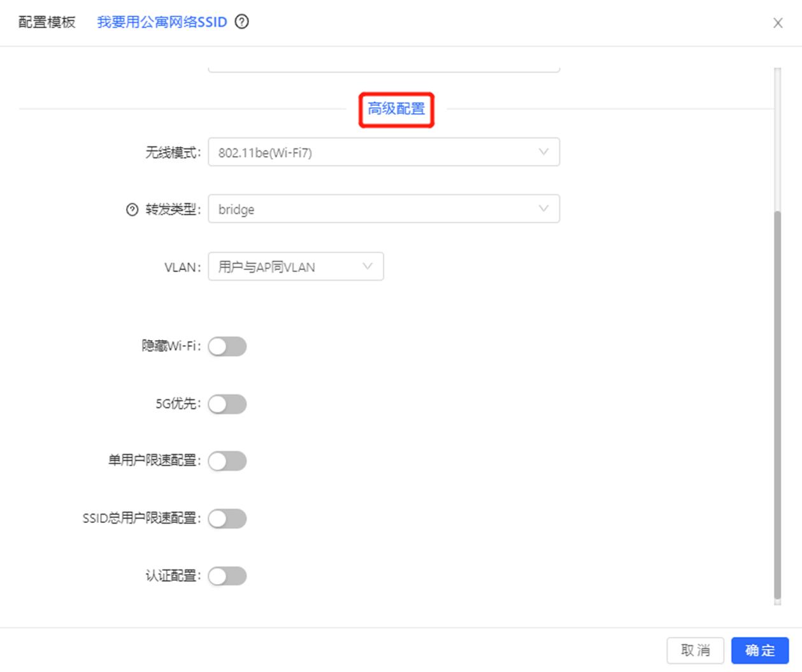Enable the 隐藏Wi-Fi toggle

pos(227,346)
